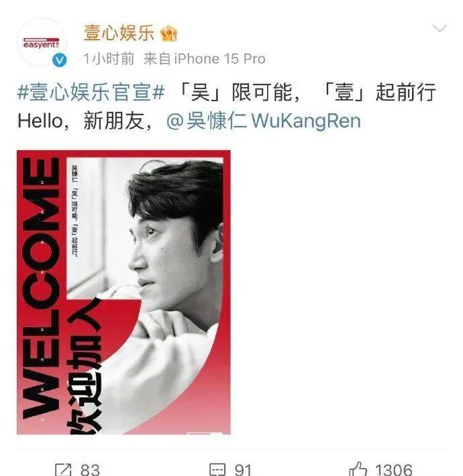Open the easyent profile avatar
The image size is (463, 476).
(x=42, y=42)
